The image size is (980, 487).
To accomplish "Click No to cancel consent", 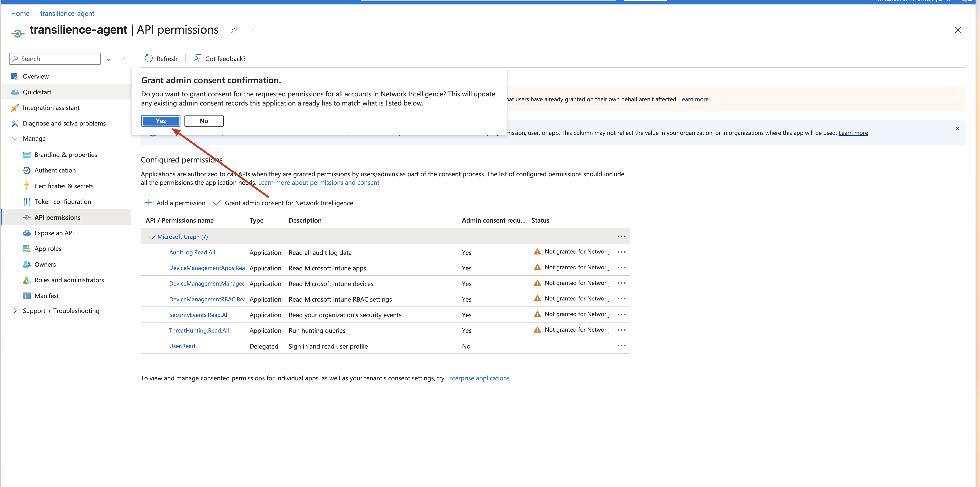I will (204, 121).
